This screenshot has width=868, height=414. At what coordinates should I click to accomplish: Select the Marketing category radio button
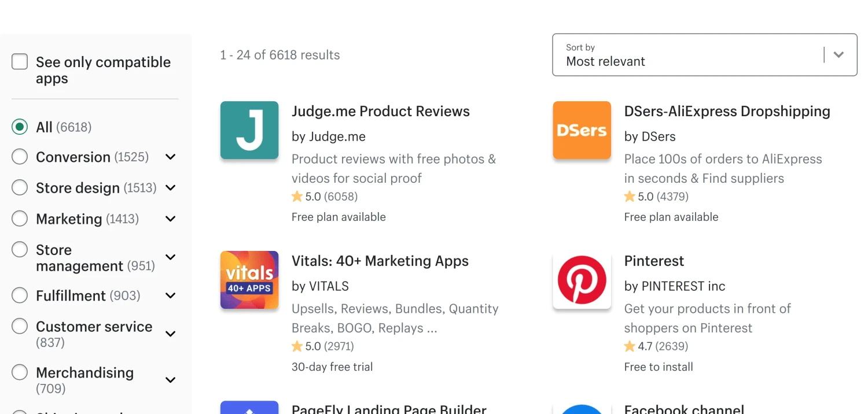20,219
